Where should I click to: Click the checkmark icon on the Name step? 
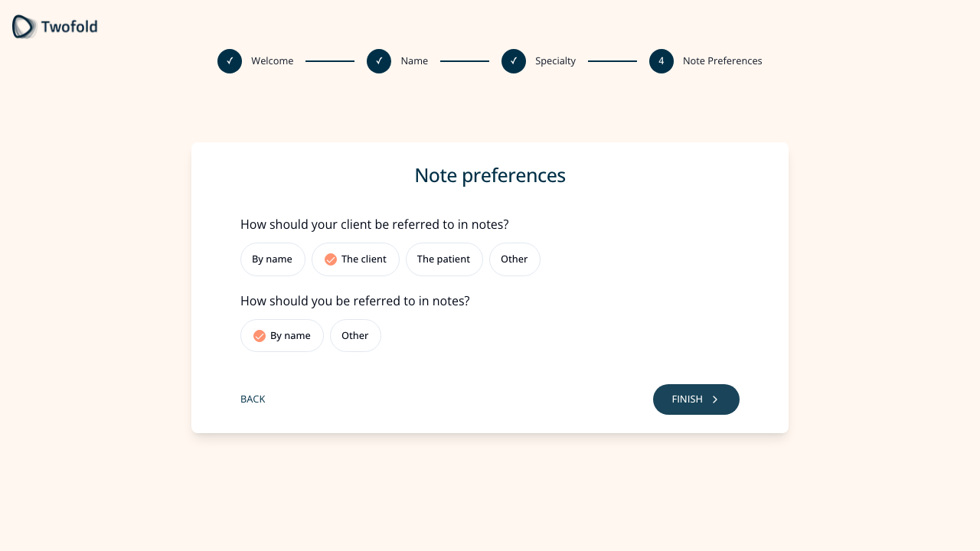tap(378, 60)
